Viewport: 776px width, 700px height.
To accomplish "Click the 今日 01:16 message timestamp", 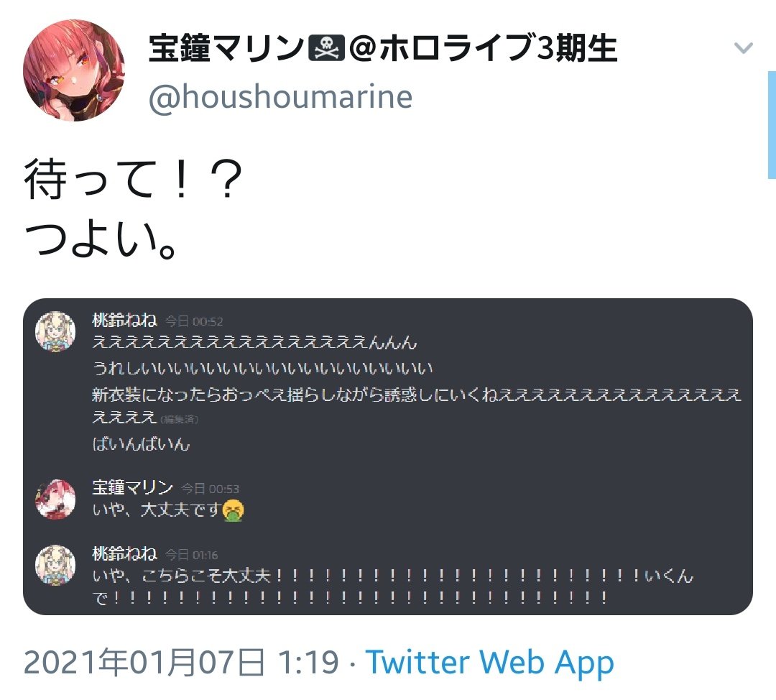I will [x=192, y=555].
